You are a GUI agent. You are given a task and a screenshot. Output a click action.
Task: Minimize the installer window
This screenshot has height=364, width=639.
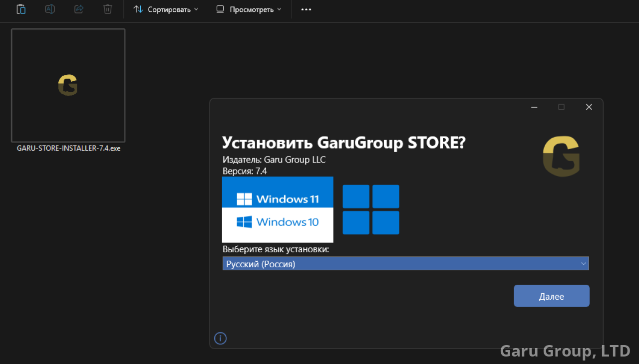click(534, 107)
